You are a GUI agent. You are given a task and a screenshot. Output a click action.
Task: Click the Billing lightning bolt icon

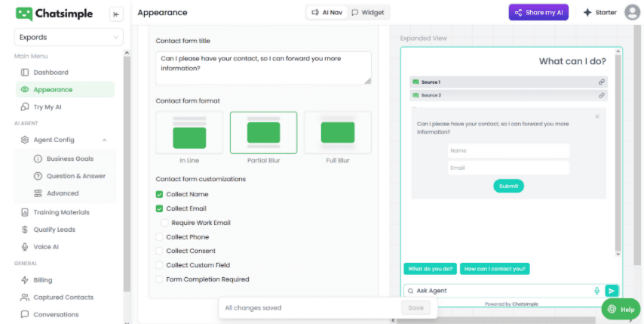pos(25,280)
